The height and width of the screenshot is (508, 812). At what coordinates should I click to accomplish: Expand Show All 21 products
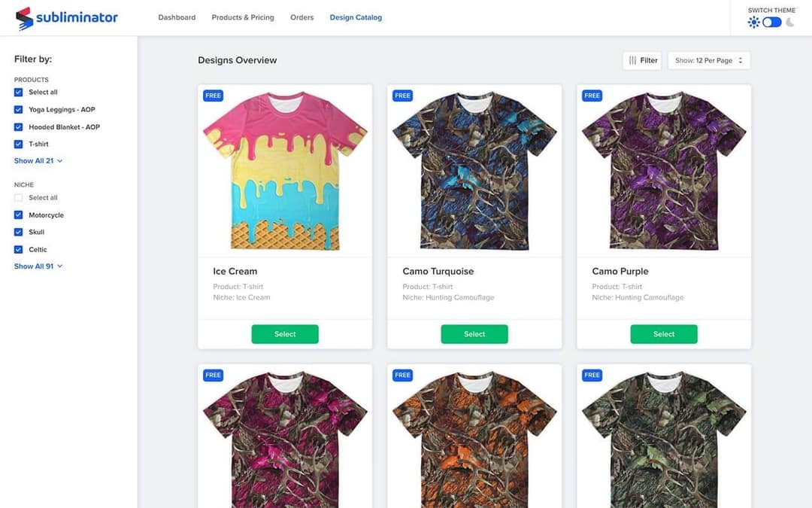(x=38, y=161)
